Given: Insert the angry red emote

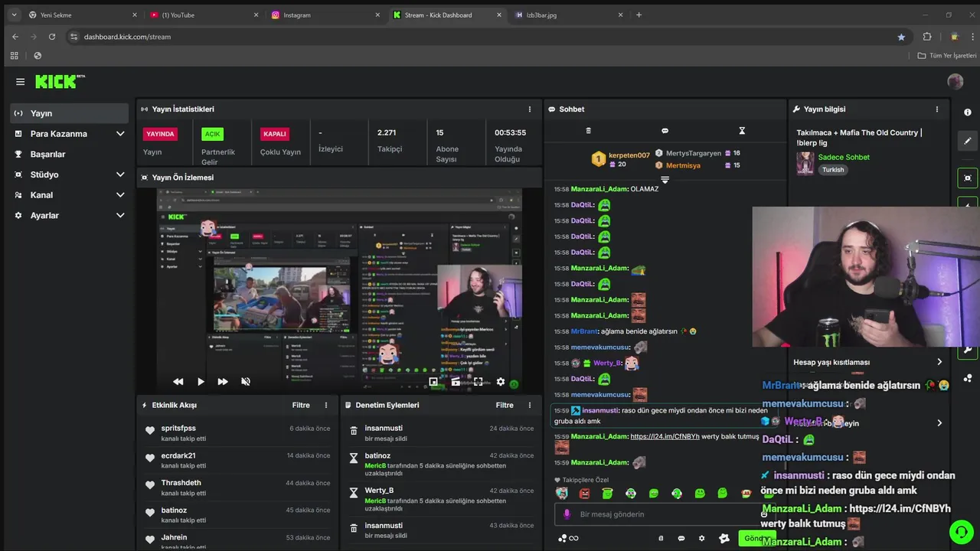Looking at the screenshot, I should point(585,494).
